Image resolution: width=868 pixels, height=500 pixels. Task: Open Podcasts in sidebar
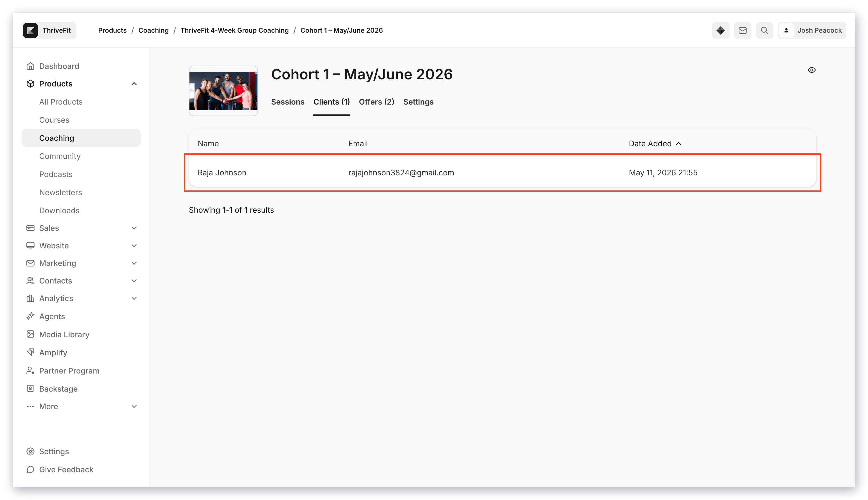point(56,174)
